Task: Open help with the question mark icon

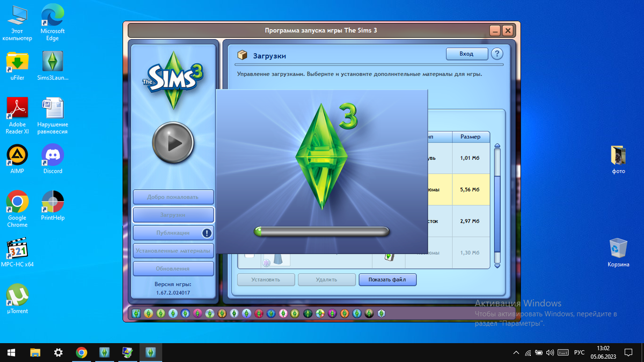Action: 497,54
